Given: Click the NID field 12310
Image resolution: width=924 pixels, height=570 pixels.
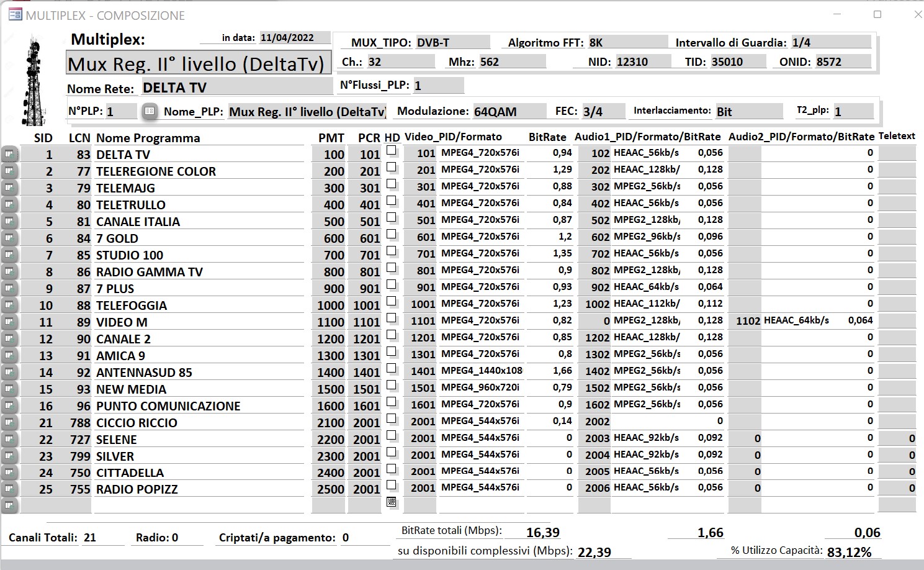Looking at the screenshot, I should (x=643, y=61).
